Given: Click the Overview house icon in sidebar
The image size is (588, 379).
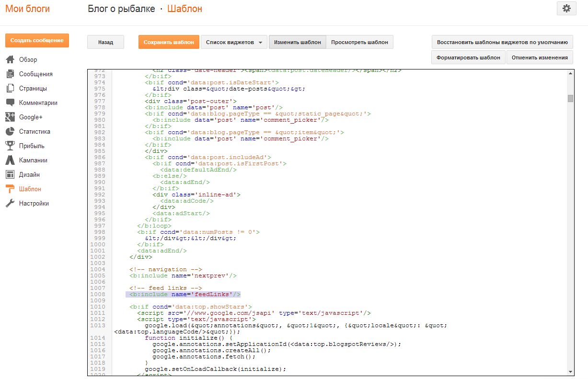Looking at the screenshot, I should [10, 60].
